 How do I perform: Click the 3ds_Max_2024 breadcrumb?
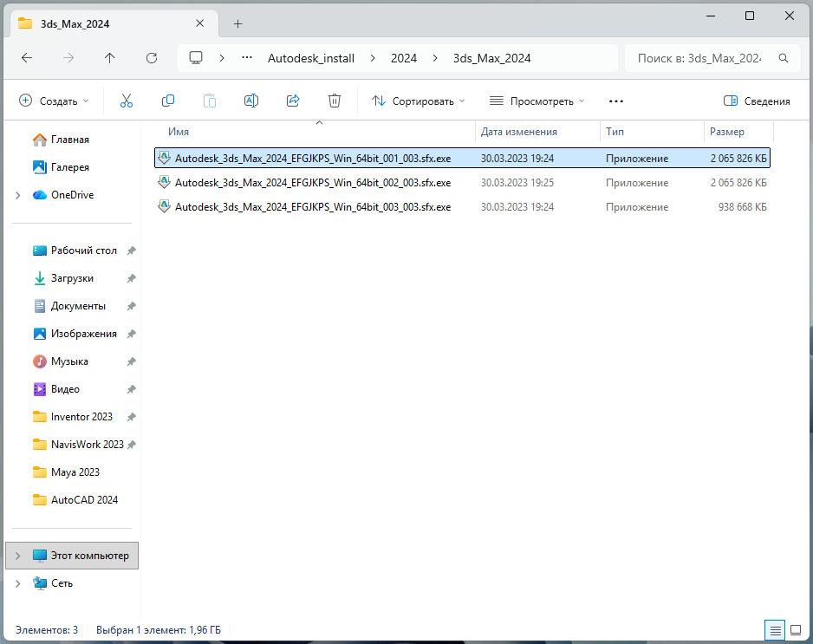point(492,58)
